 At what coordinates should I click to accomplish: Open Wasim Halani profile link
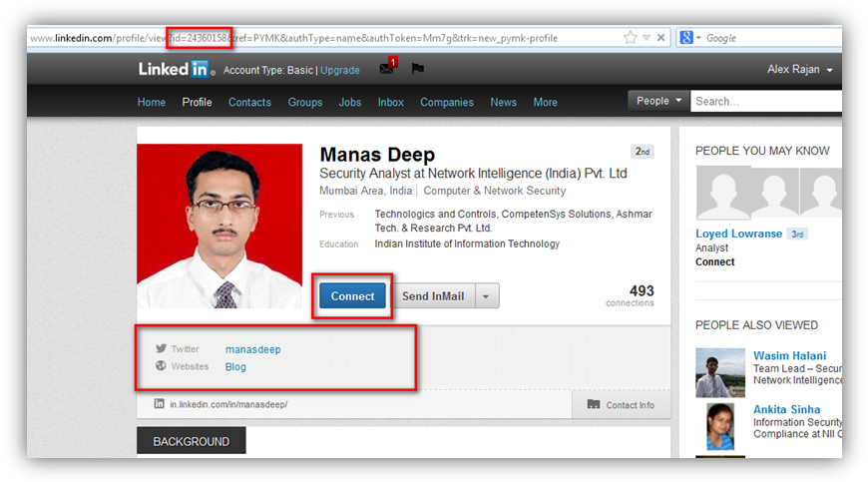789,355
